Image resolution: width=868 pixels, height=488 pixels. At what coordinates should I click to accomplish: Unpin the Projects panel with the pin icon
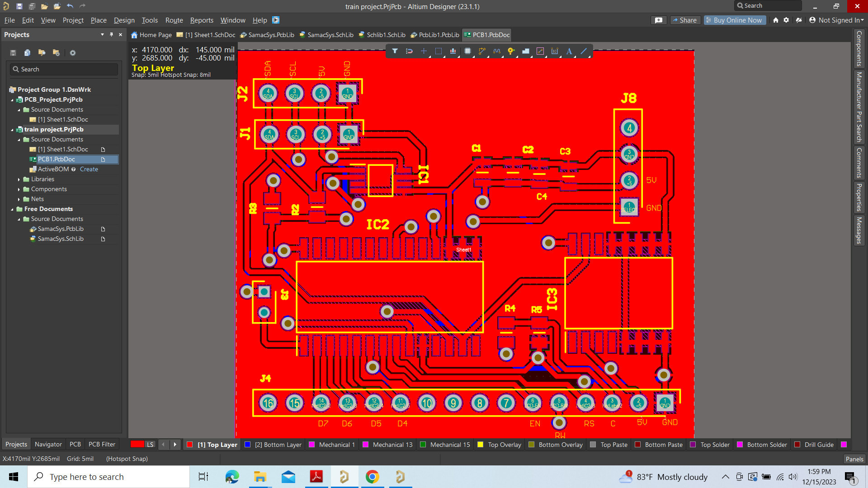click(x=111, y=34)
